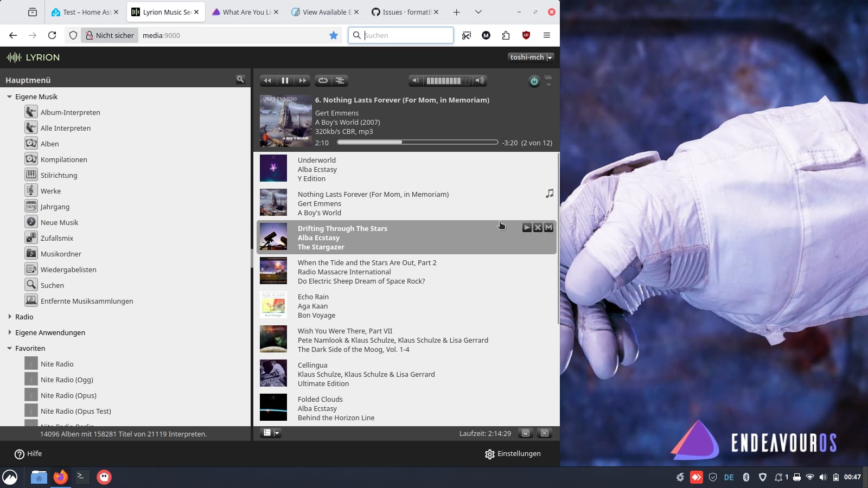868x488 pixels.
Task: Skip back to the previous track
Action: [267, 80]
